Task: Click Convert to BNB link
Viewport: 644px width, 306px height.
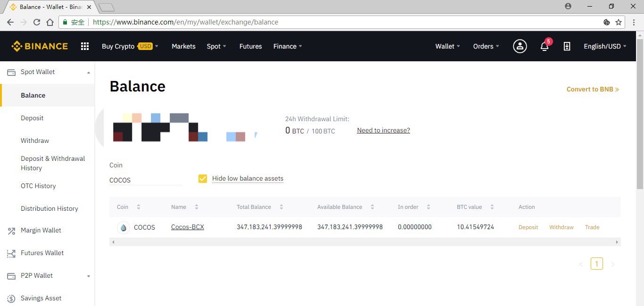Action: 593,89
